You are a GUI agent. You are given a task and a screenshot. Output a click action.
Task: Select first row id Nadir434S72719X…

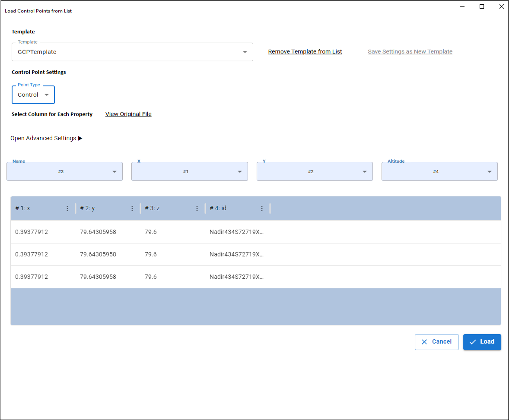coord(237,232)
